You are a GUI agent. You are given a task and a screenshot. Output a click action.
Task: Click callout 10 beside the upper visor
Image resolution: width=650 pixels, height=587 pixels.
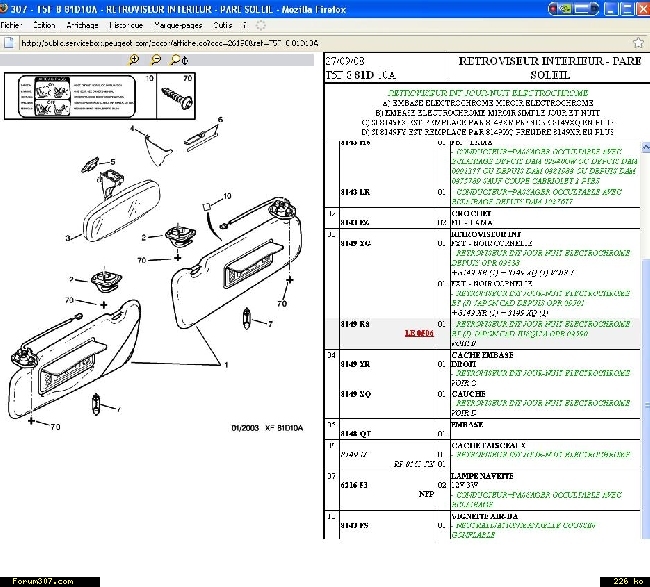coord(227,196)
